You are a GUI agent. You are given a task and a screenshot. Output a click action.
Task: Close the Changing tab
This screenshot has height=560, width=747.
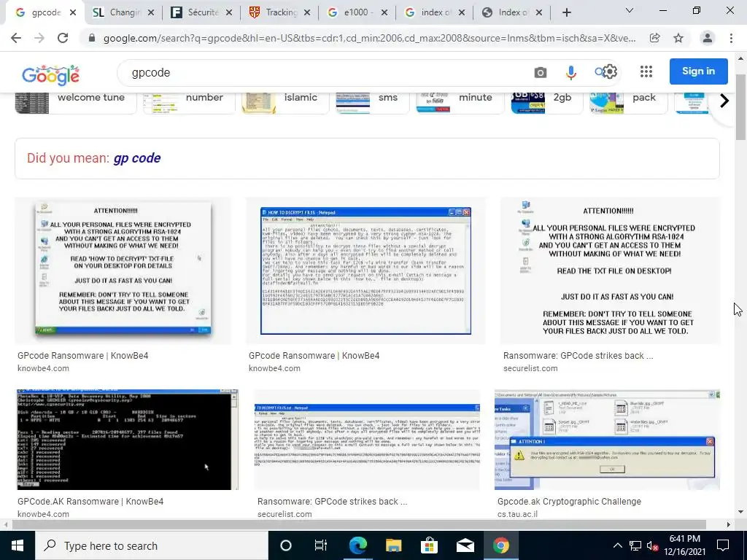point(151,13)
